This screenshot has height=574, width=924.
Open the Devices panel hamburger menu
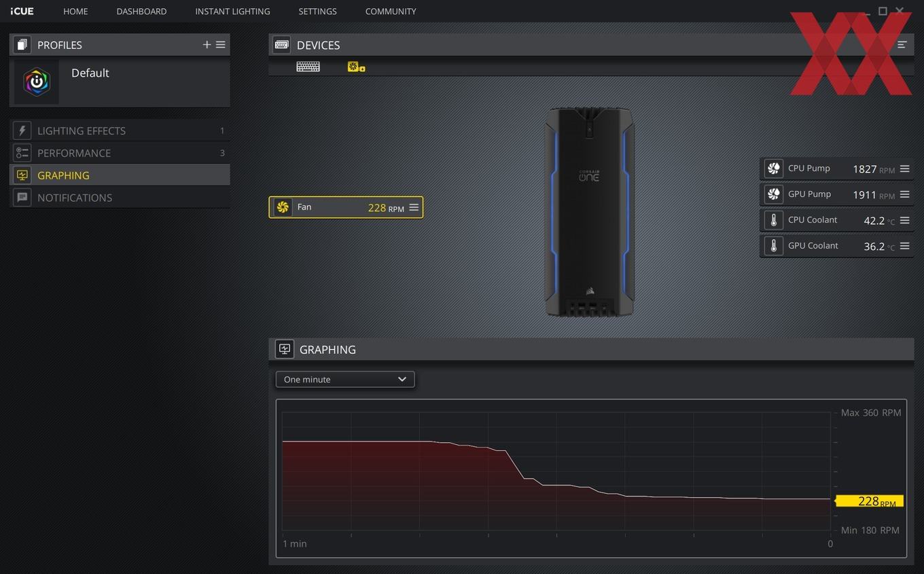coord(902,45)
